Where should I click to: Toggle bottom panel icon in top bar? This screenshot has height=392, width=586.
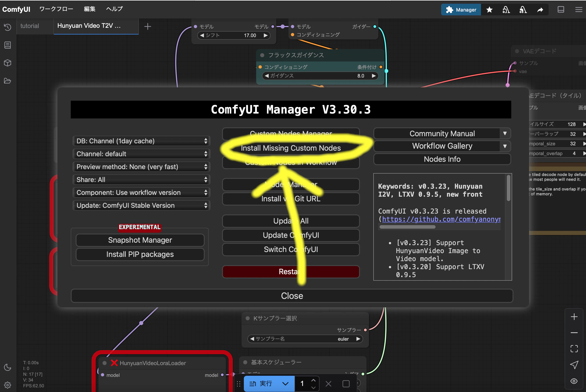pyautogui.click(x=561, y=10)
